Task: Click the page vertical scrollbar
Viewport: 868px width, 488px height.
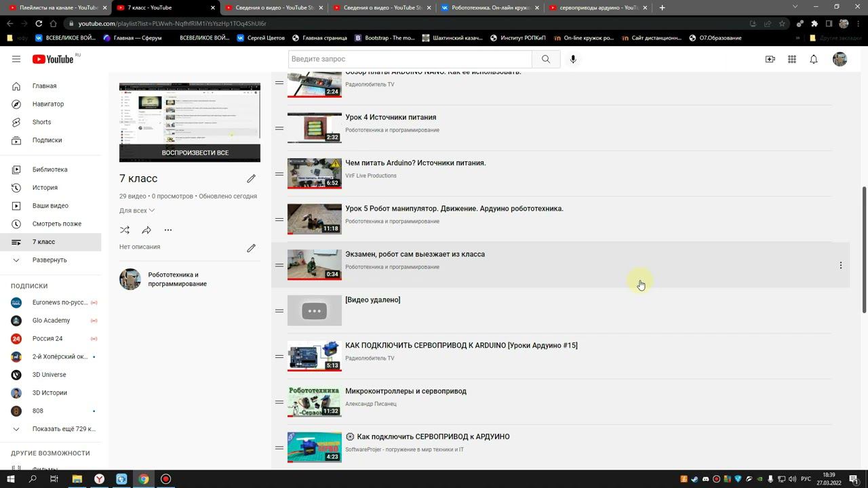Action: click(864, 249)
